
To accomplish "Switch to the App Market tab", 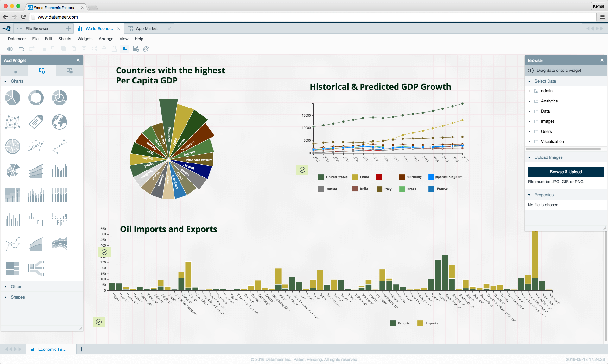I will (147, 28).
